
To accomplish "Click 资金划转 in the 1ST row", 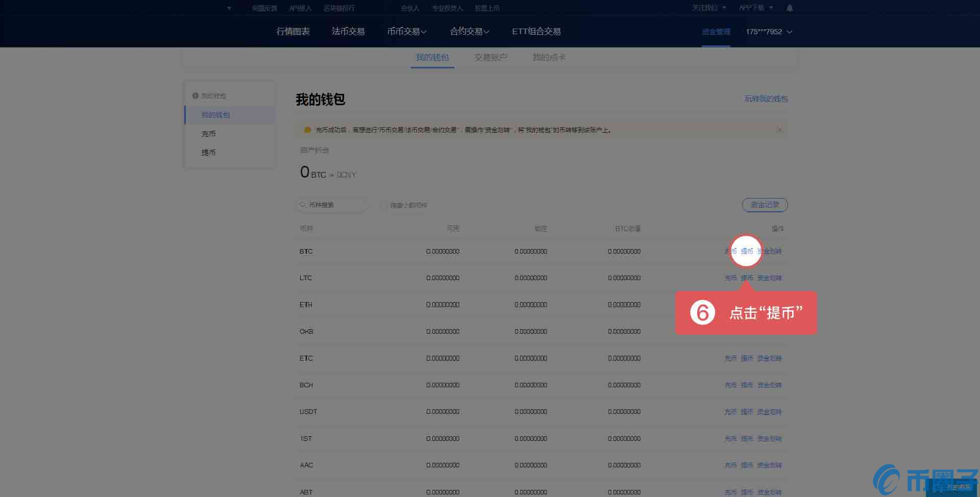I will point(769,439).
